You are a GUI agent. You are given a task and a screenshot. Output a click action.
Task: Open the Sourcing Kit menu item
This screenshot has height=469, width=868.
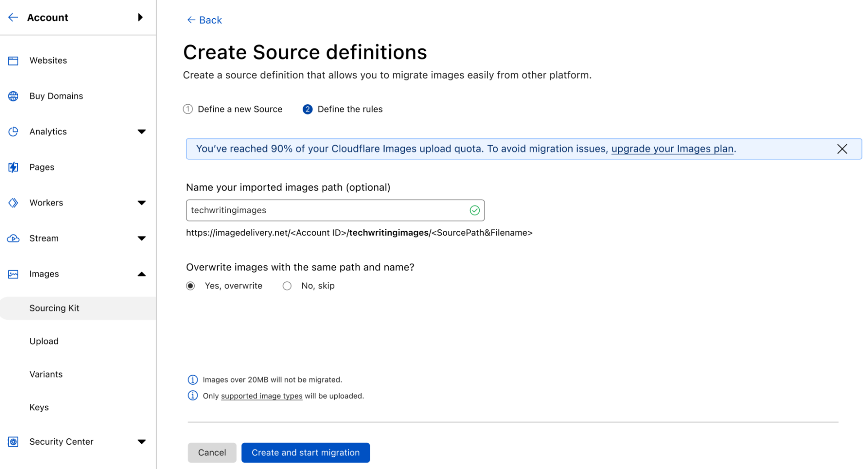pyautogui.click(x=54, y=308)
